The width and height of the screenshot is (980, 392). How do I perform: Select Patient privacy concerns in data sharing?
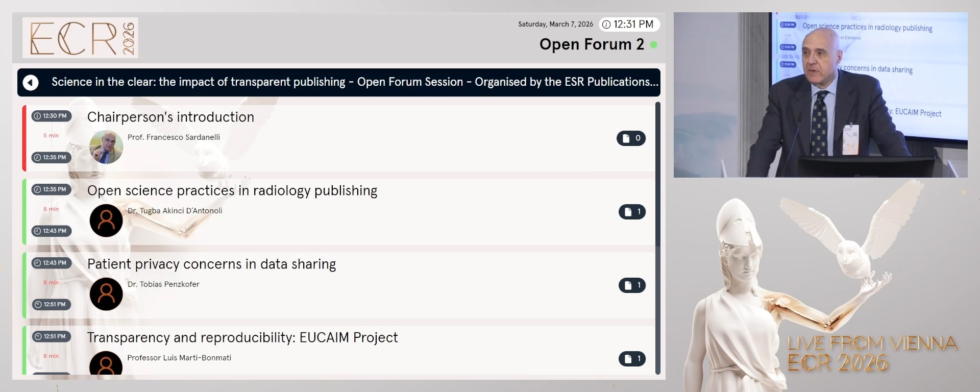pyautogui.click(x=211, y=264)
